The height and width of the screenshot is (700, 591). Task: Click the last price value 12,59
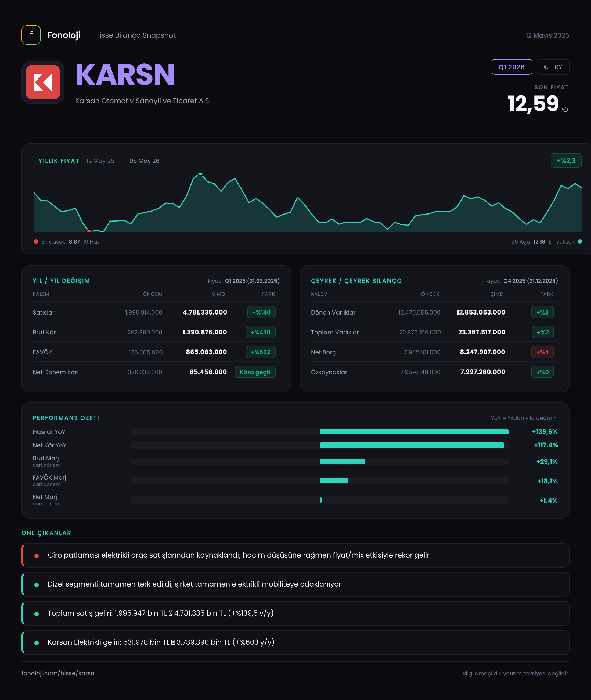point(533,103)
